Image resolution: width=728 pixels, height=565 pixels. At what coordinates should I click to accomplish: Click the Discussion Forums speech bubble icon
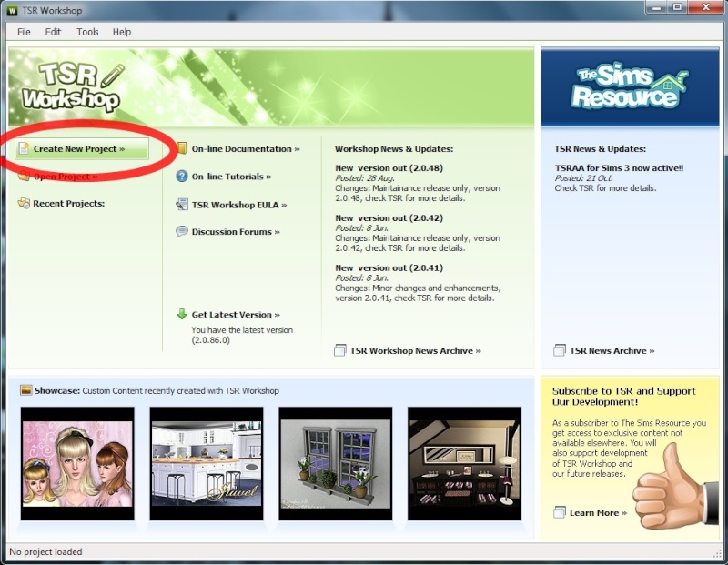(x=182, y=231)
